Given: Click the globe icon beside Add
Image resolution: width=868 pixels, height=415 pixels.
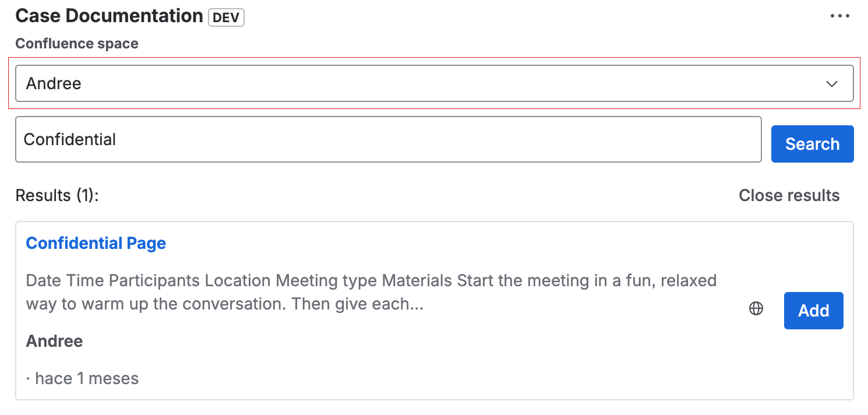Looking at the screenshot, I should coord(756,309).
